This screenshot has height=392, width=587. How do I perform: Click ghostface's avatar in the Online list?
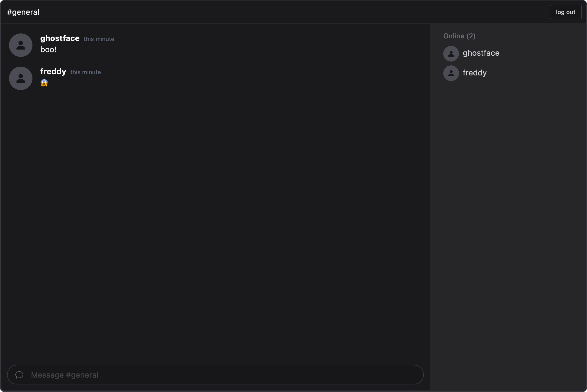pyautogui.click(x=451, y=53)
